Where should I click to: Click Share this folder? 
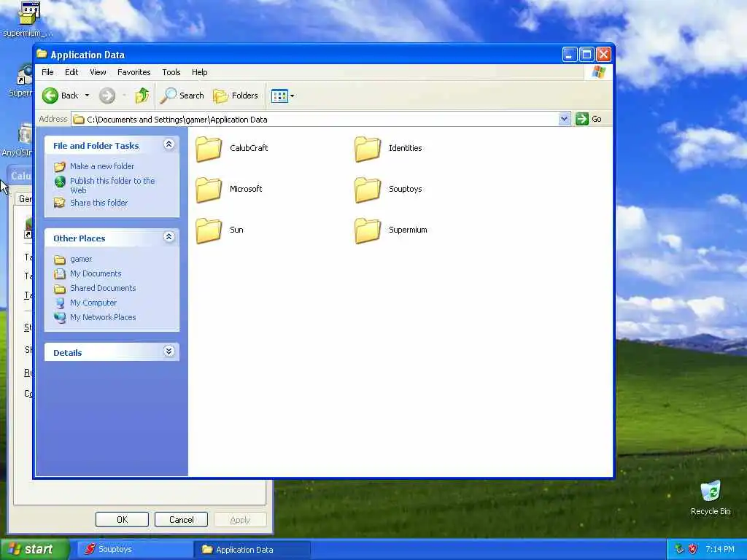98,203
